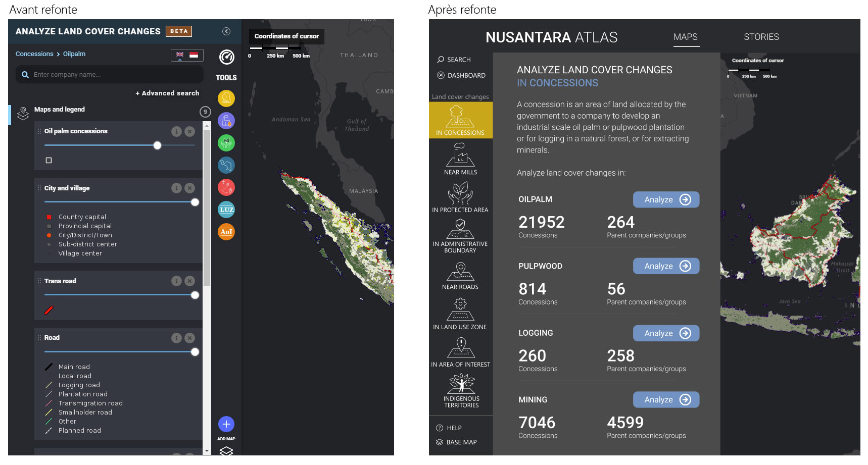Select the green protected area tool icon
Viewport: 868px width, 465px height.
[226, 143]
